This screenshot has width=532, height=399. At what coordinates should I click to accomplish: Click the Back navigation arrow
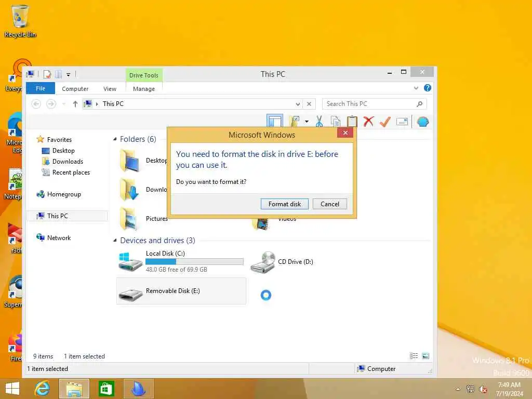(36, 103)
